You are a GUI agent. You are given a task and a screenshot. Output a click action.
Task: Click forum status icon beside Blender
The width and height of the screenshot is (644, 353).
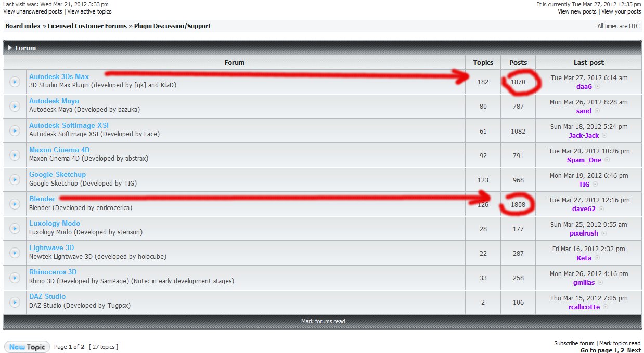click(15, 204)
